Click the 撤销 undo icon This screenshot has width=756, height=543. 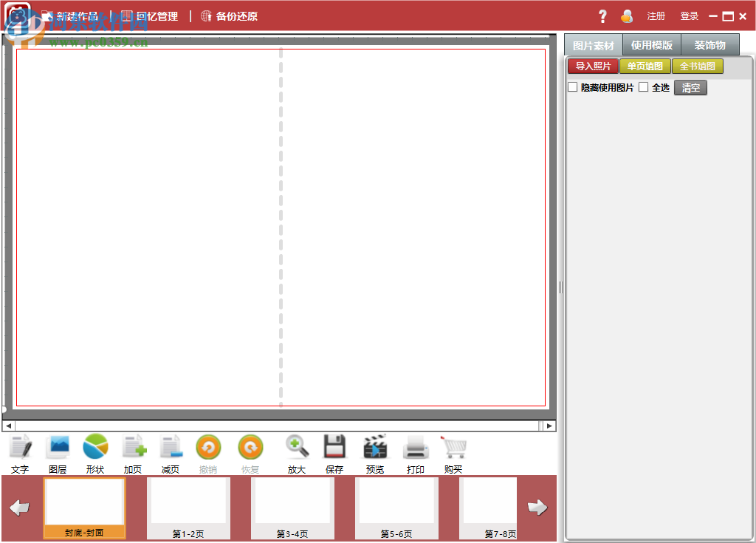click(x=208, y=448)
